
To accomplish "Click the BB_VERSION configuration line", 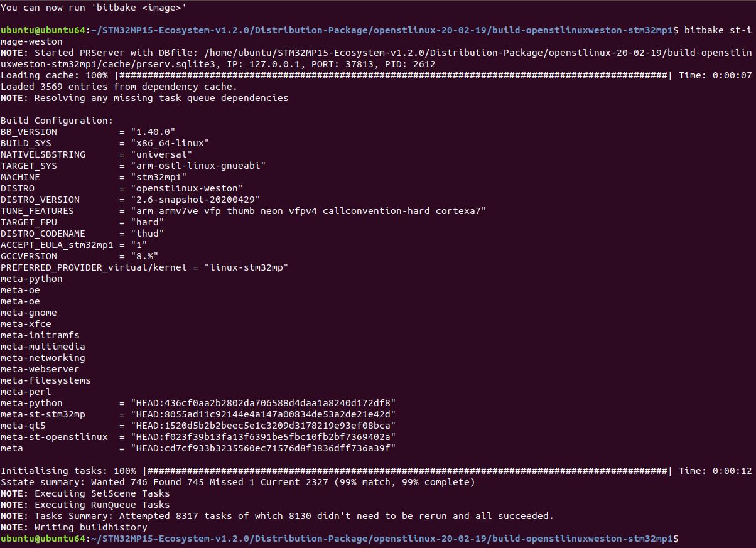I will [x=88, y=132].
